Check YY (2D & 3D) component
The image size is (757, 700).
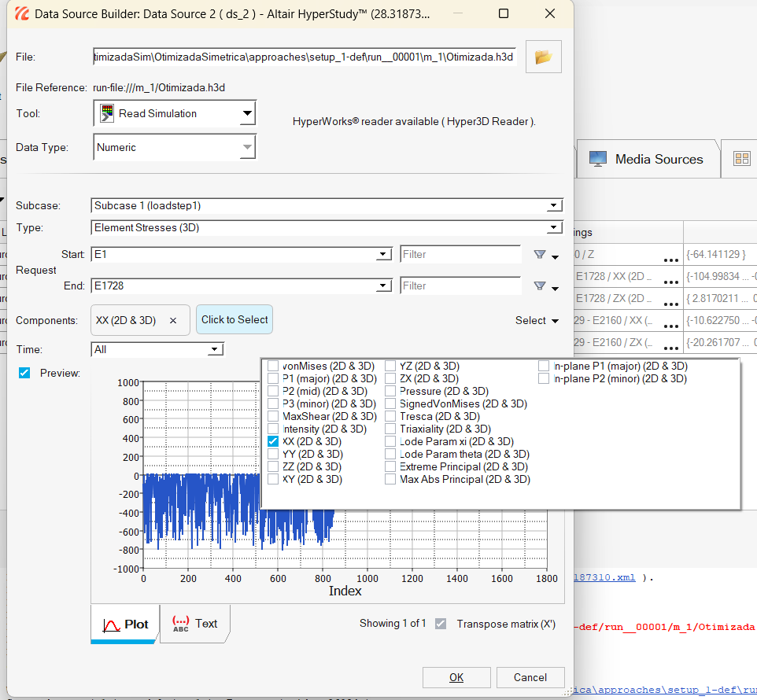(x=273, y=454)
